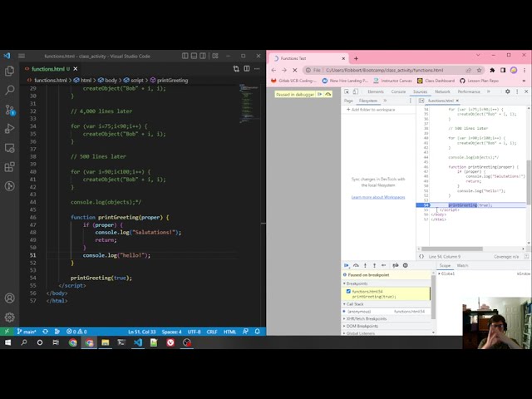Click the html breadcrumb segment
Viewport: 532px width, 399px height.
coord(83,81)
